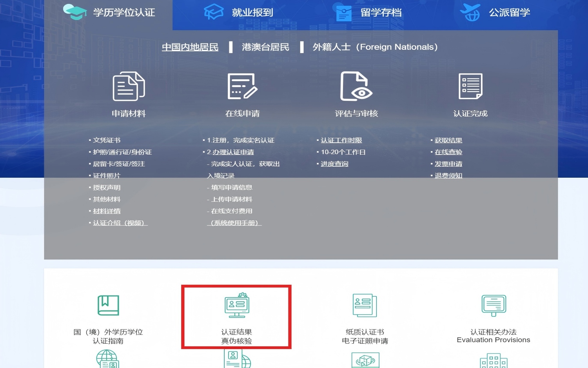Switch to the 留学存档 tab

tap(368, 13)
